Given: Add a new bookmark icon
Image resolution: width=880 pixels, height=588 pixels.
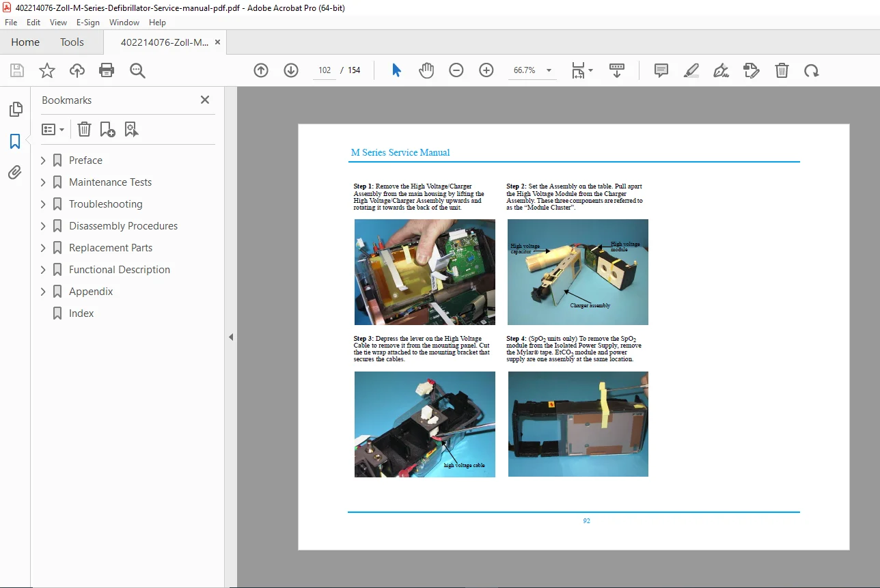Looking at the screenshot, I should [107, 129].
